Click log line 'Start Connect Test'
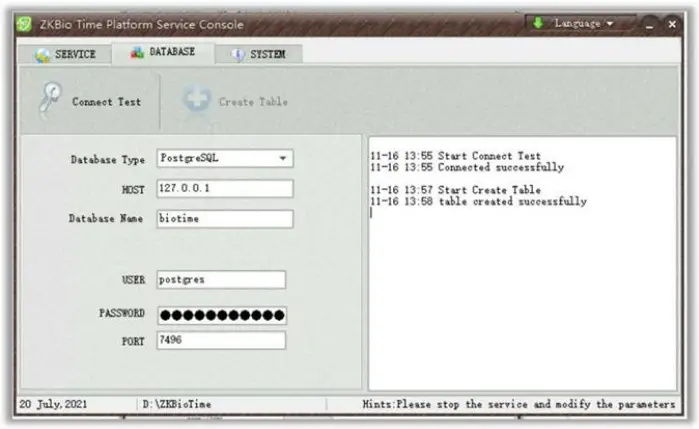 [455, 156]
